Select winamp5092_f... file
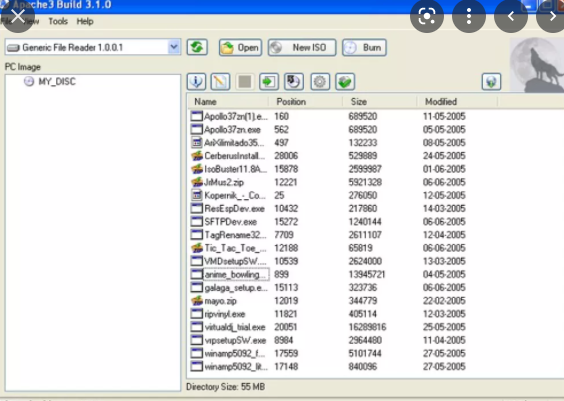564x401 pixels. tap(234, 354)
